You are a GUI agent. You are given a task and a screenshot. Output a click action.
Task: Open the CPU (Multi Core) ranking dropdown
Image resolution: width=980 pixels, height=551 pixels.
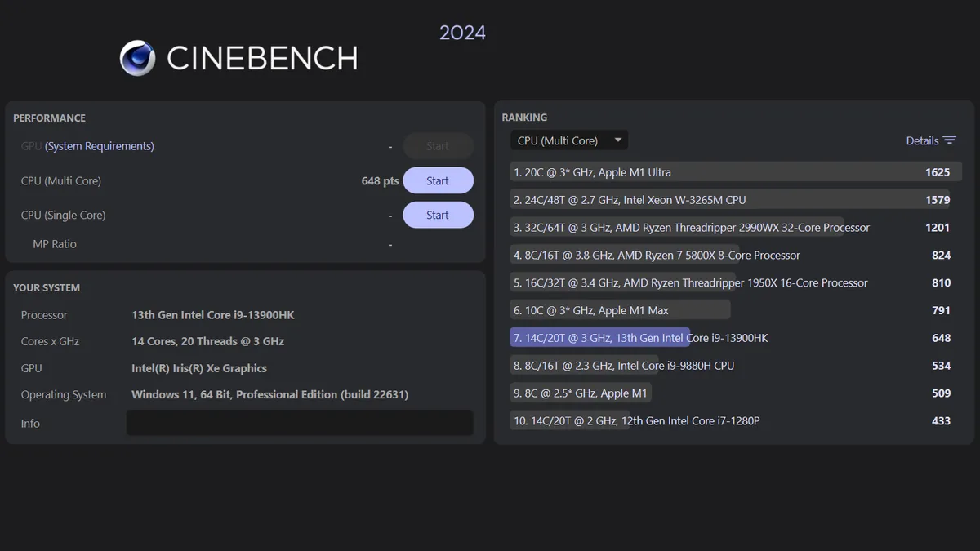coord(569,140)
